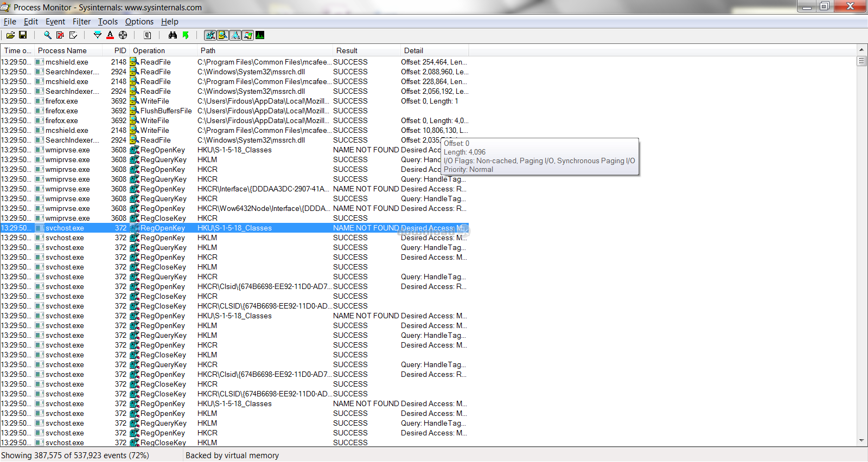Screen dimensions: 868x462
Task: Toggle Autoscroll toolbar icon
Action: coord(60,35)
